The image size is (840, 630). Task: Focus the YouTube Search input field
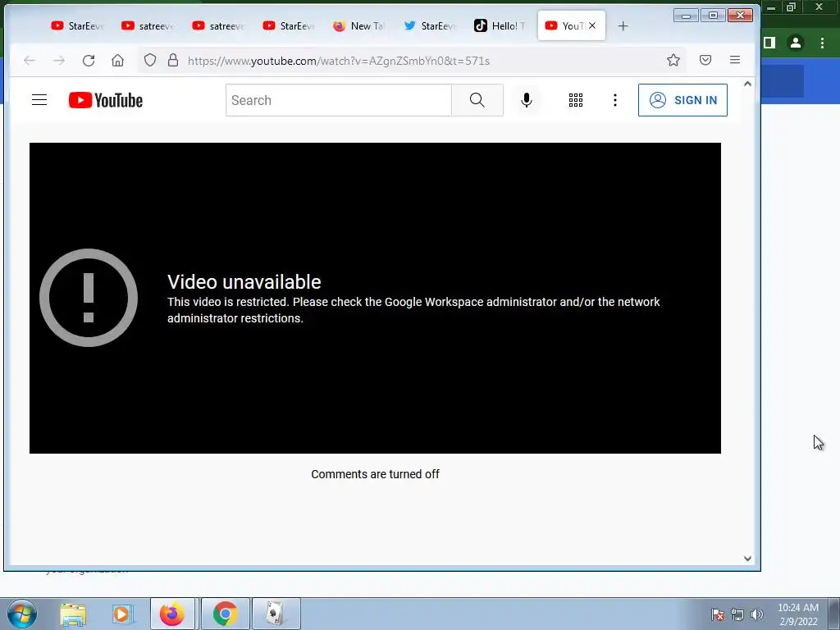pyautogui.click(x=339, y=100)
